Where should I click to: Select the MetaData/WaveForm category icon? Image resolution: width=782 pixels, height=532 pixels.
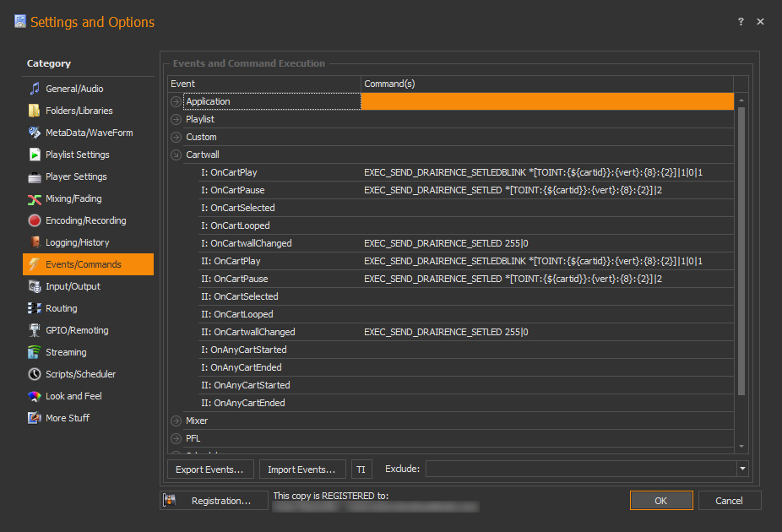(35, 133)
